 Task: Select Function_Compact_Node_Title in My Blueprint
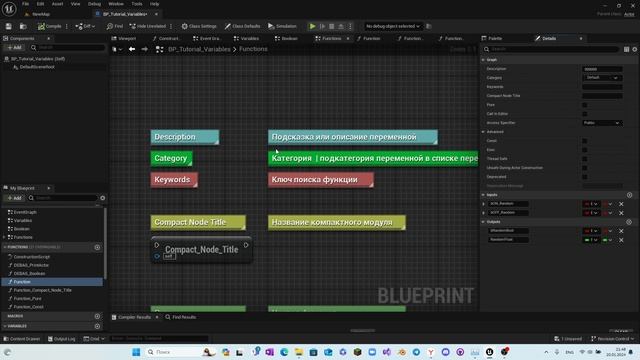42,290
